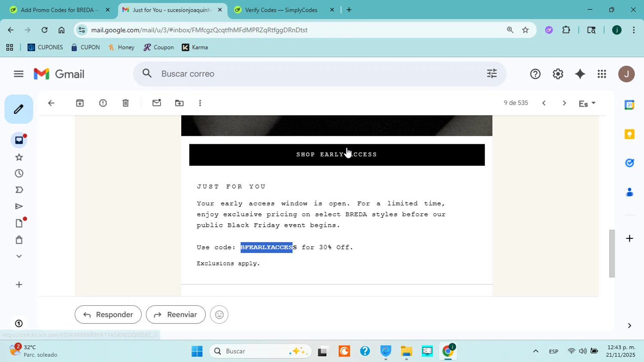
Task: Show hidden system tray icons
Action: (x=535, y=351)
